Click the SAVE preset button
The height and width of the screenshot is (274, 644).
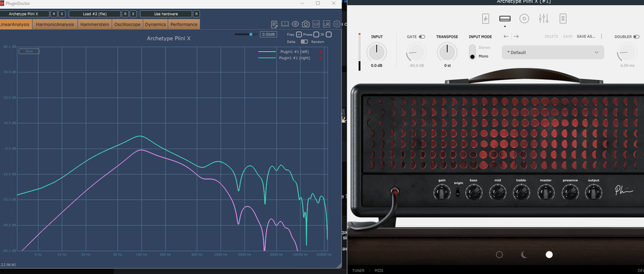(568, 37)
